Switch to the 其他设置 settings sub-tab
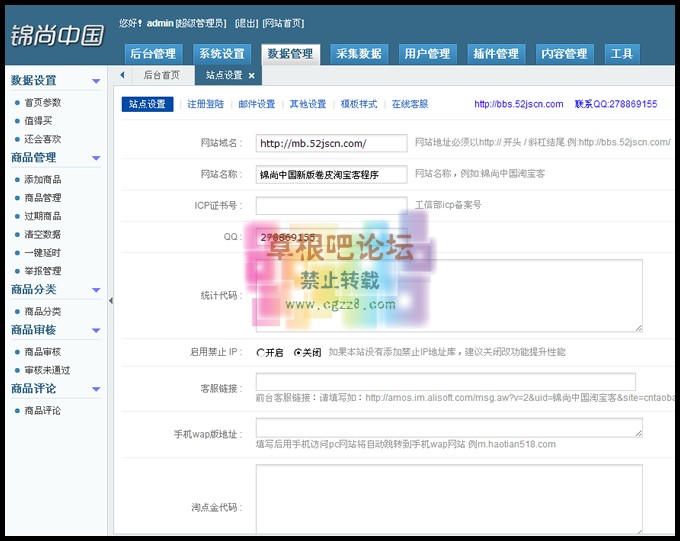This screenshot has width=680, height=541. [308, 104]
